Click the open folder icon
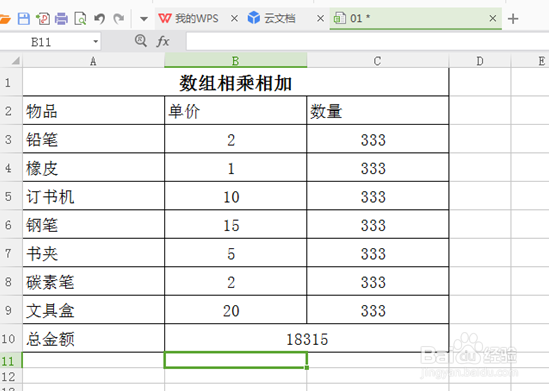 point(5,19)
